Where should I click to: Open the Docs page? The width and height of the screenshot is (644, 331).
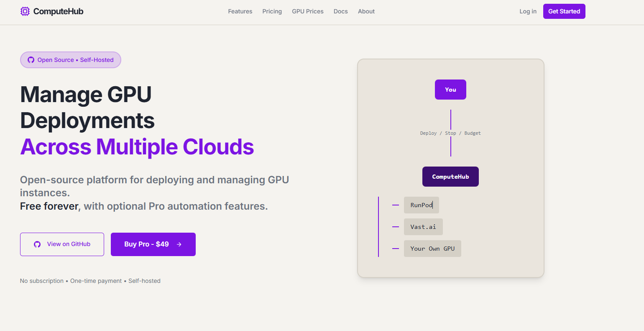click(340, 11)
